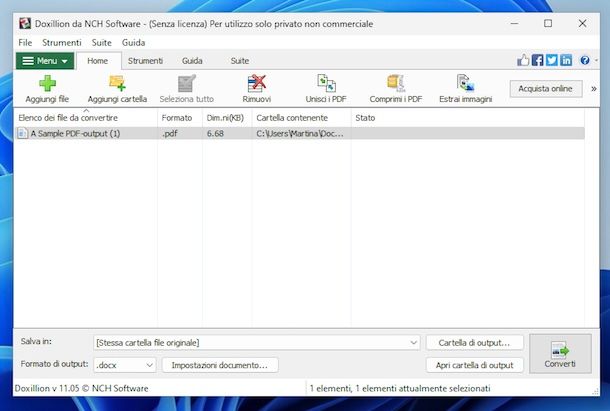610x411 pixels.
Task: Click the PDF file icon in the list row
Action: coord(23,133)
